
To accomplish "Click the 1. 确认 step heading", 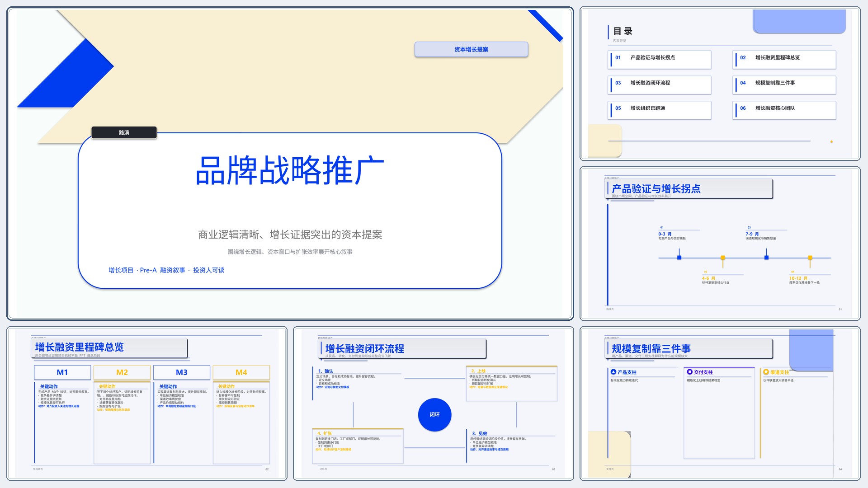I will [x=325, y=371].
